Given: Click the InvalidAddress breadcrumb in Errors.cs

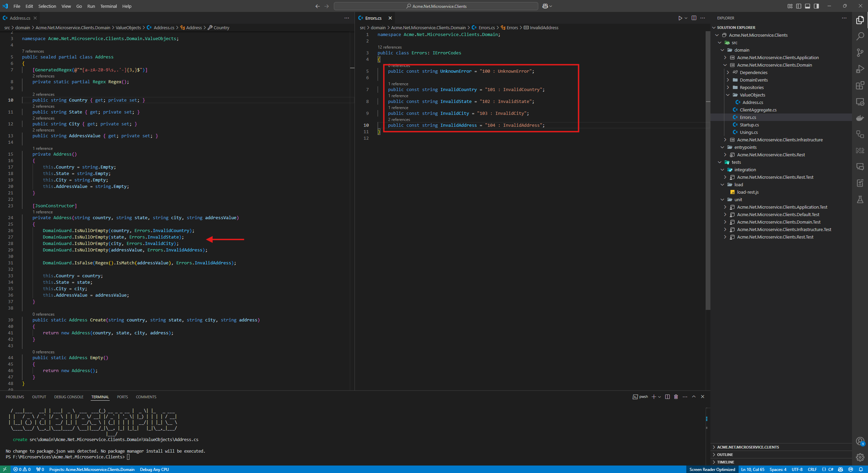Looking at the screenshot, I should coord(544,28).
